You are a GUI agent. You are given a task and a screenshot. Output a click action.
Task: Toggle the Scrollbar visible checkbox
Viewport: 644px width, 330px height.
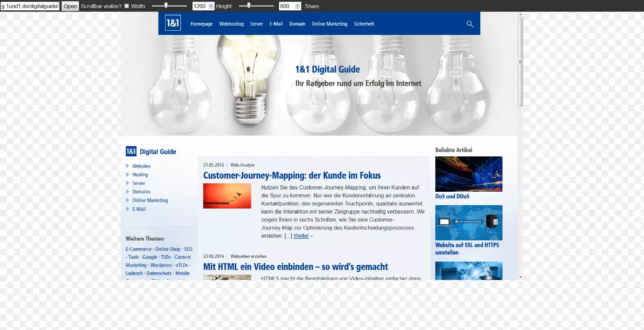pyautogui.click(x=127, y=6)
